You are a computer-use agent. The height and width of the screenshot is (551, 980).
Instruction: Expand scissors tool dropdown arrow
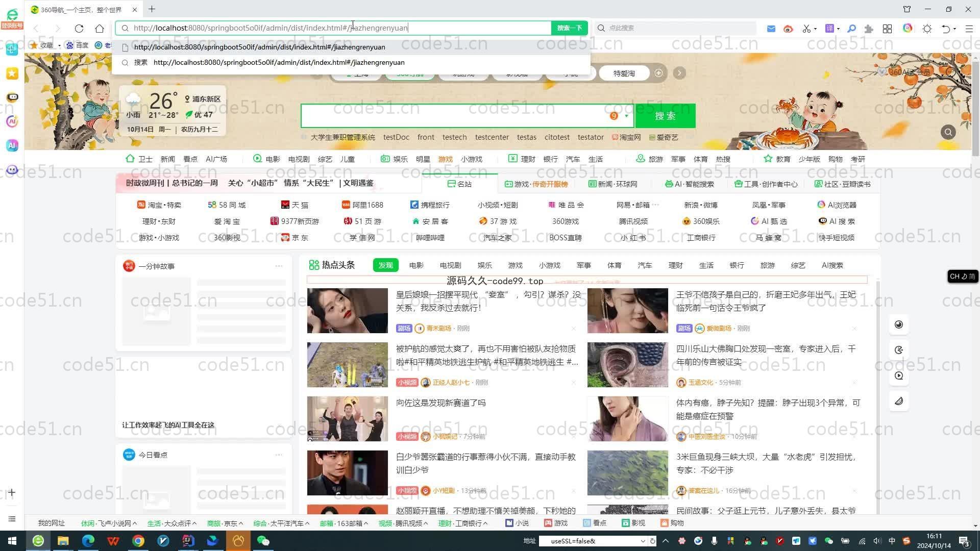(815, 29)
